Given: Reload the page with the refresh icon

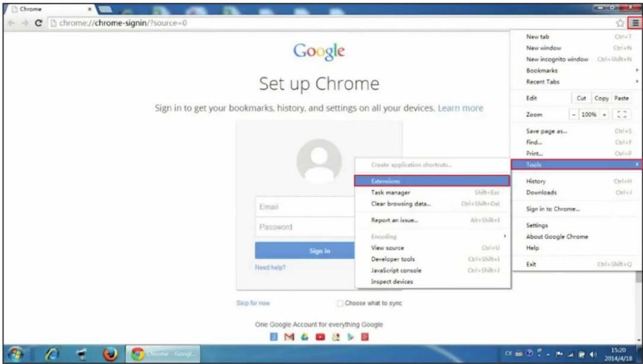Looking at the screenshot, I should (38, 24).
